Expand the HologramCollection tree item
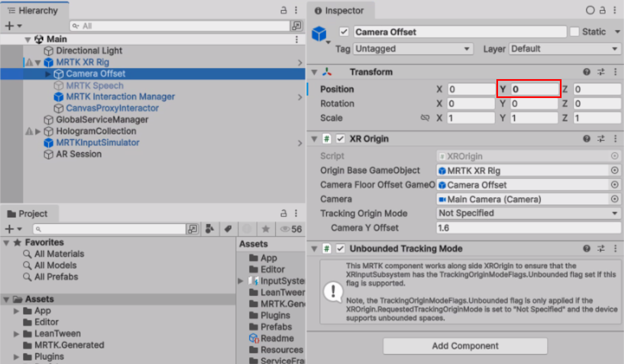This screenshot has width=624, height=364. pyautogui.click(x=38, y=131)
